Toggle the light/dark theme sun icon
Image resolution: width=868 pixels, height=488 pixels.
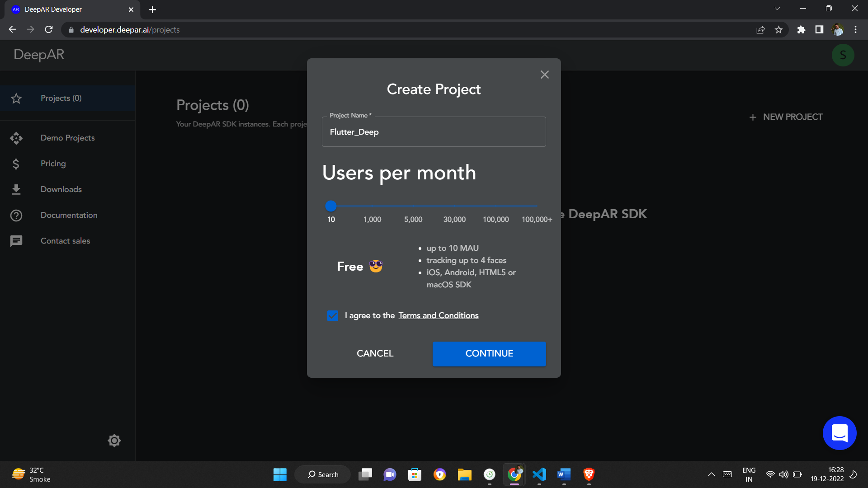(x=114, y=441)
